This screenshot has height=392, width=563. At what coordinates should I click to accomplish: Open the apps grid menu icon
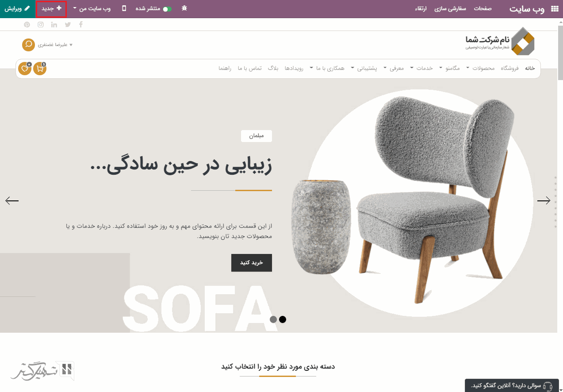pyautogui.click(x=555, y=9)
